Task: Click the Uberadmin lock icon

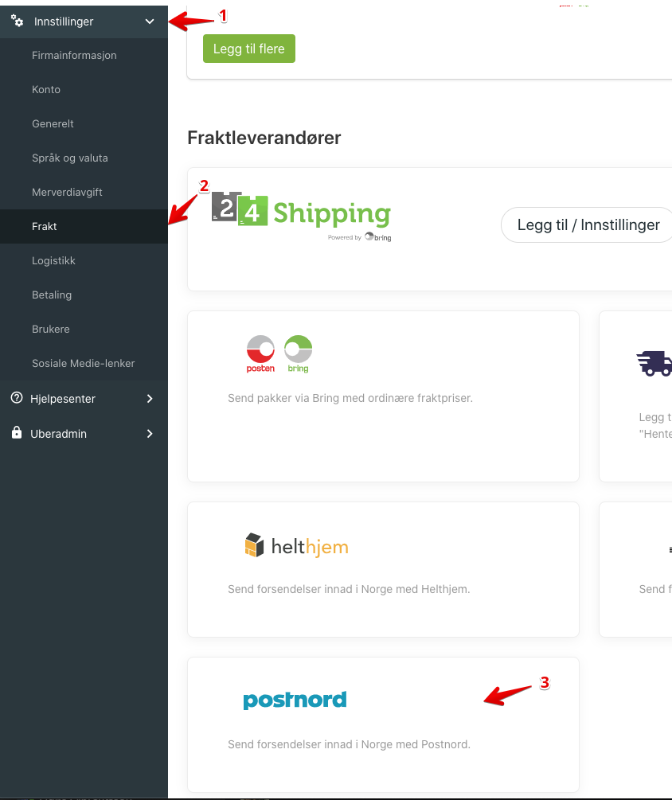Action: coord(17,433)
